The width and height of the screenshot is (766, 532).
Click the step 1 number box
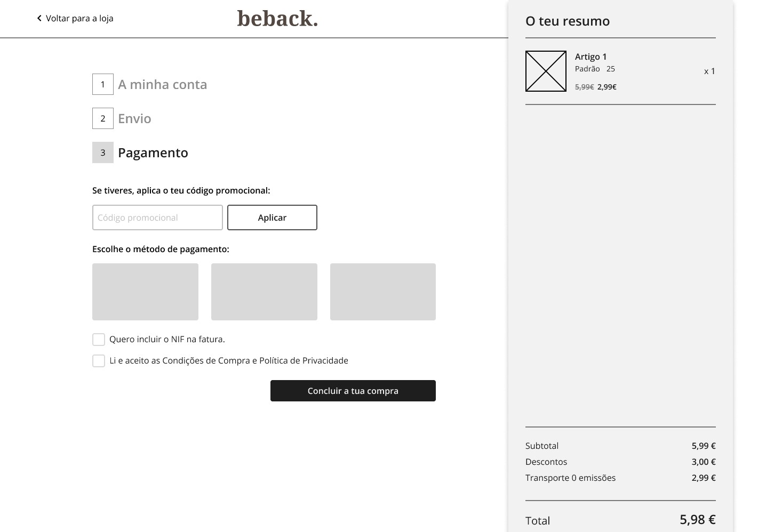coord(103,84)
